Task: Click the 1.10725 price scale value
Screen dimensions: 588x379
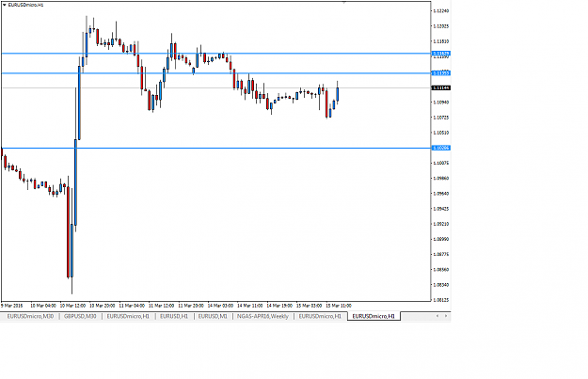Action: tap(440, 118)
